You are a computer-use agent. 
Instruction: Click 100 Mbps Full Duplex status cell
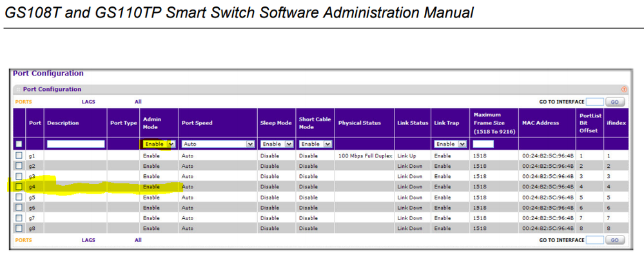click(x=365, y=156)
